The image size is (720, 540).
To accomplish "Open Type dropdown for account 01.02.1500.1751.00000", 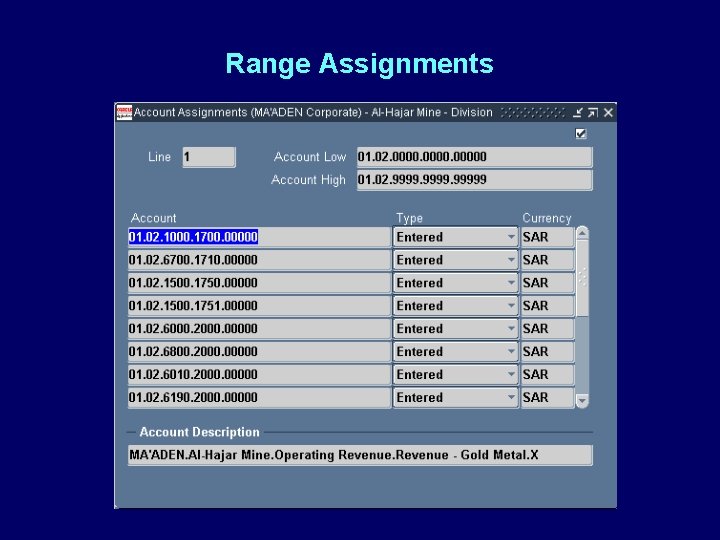I will click(456, 306).
